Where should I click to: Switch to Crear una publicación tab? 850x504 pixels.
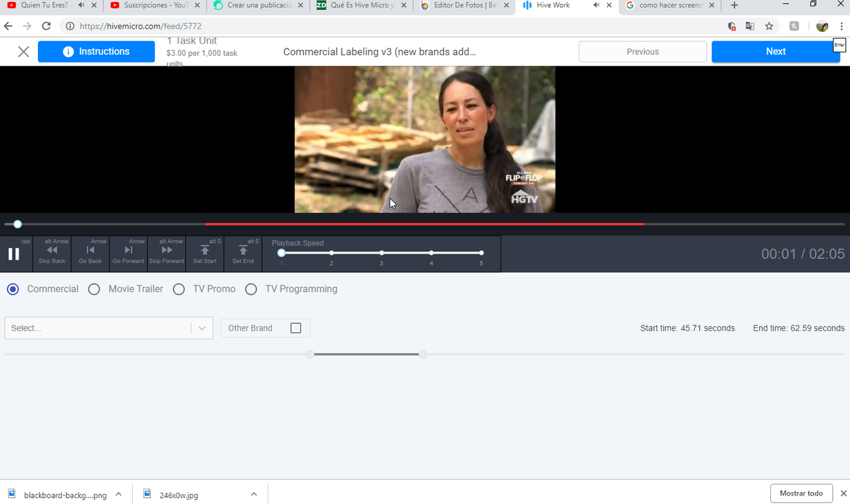point(260,5)
